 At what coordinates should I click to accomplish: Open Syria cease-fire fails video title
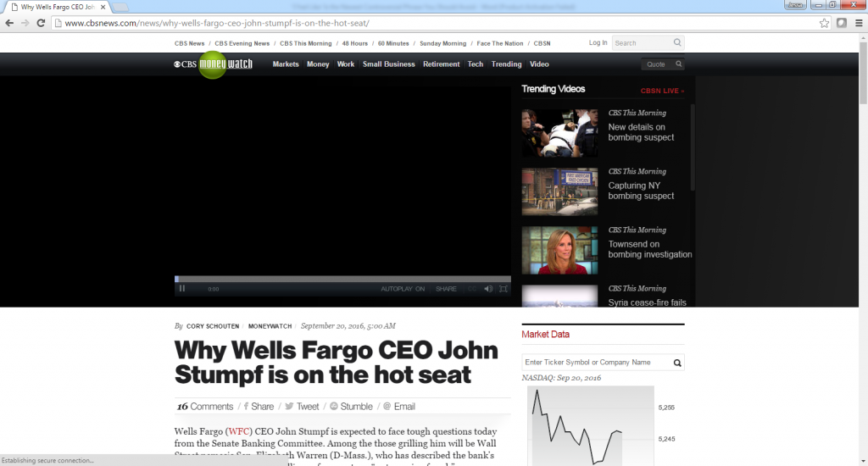(x=647, y=302)
